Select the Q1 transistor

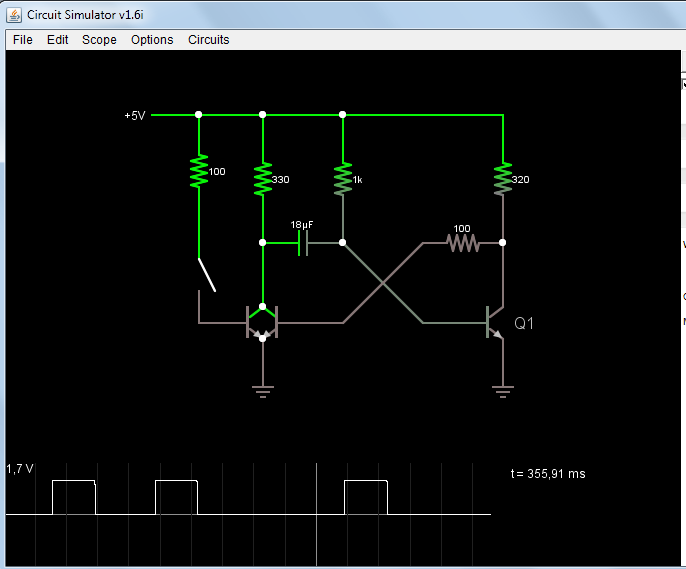coord(494,323)
